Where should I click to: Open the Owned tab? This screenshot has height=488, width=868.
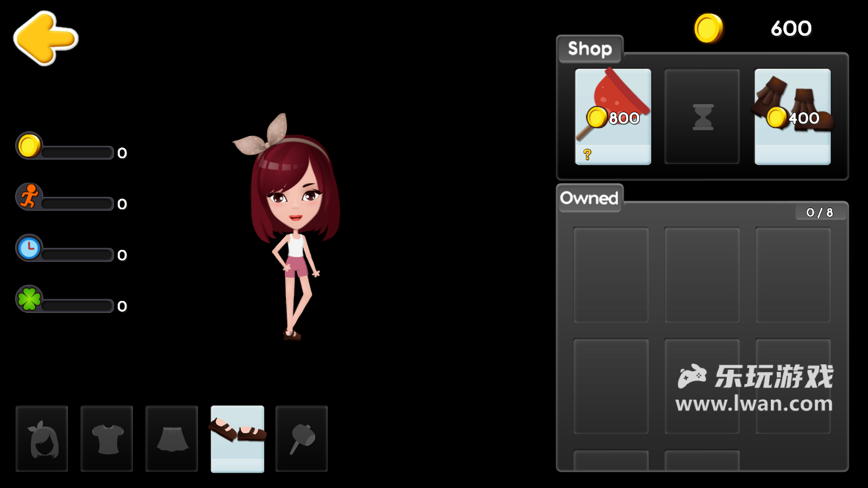[x=590, y=198]
